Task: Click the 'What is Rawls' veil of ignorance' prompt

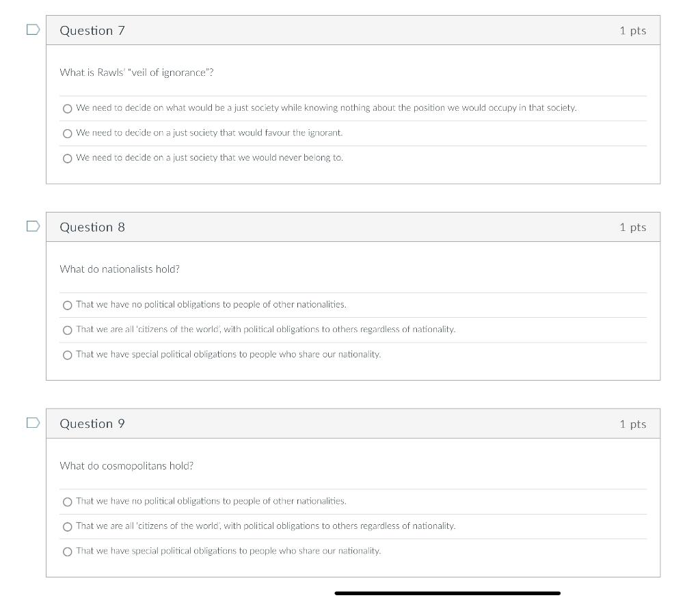Action: point(137,72)
